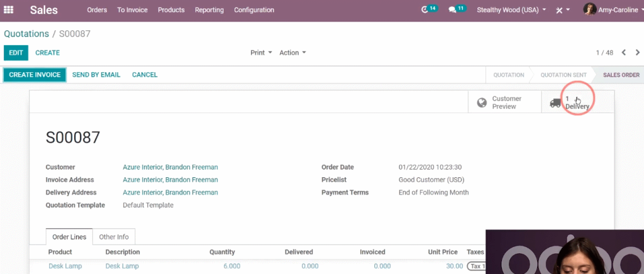
Task: Select the QUOTATION status stage
Action: (x=508, y=75)
